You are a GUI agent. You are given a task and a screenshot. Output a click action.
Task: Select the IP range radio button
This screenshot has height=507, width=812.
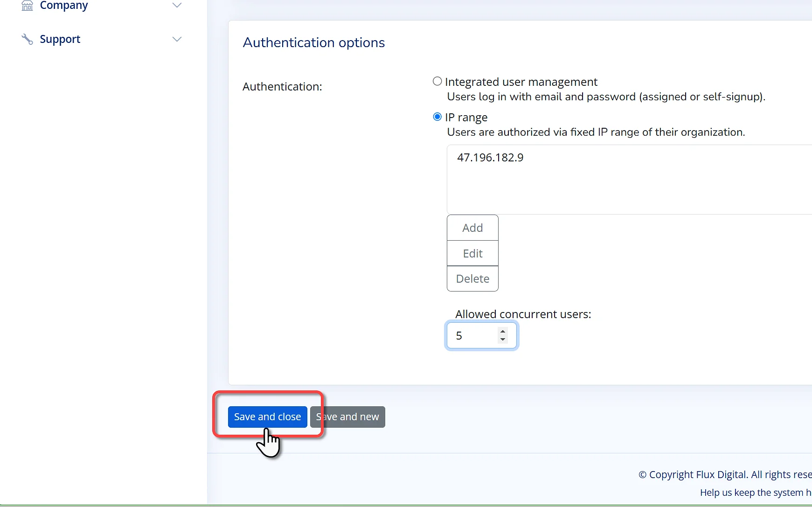pos(437,117)
